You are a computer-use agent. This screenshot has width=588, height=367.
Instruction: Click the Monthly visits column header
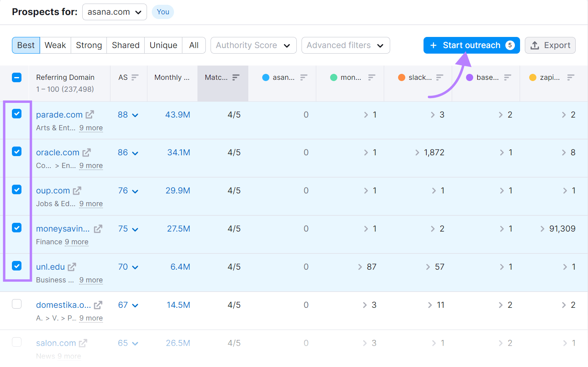[172, 77]
